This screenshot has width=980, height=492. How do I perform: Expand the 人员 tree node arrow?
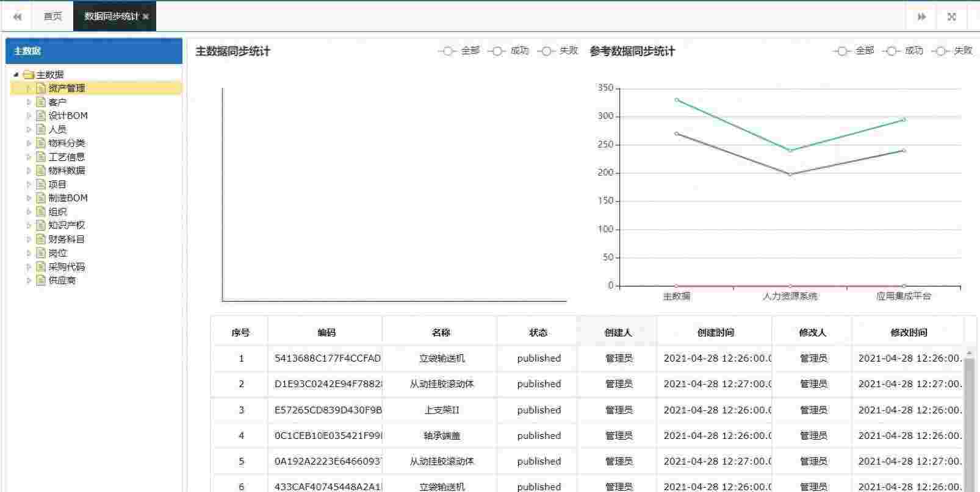point(29,129)
